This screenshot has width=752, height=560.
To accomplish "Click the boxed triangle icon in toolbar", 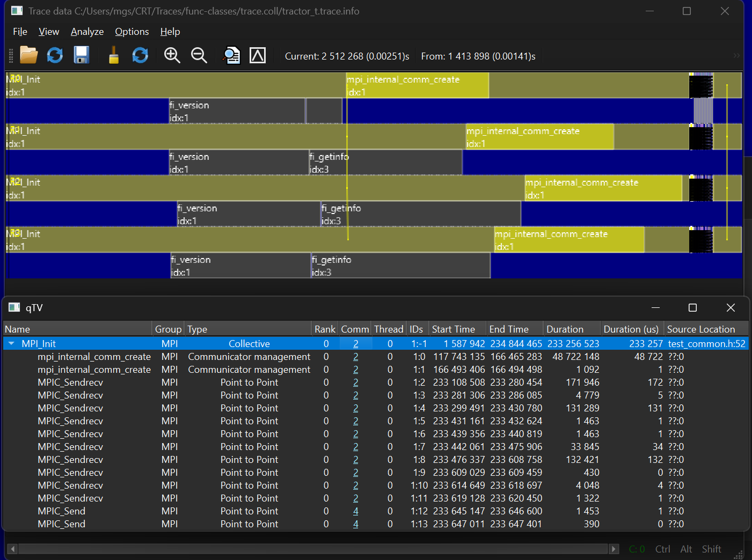I will point(258,55).
